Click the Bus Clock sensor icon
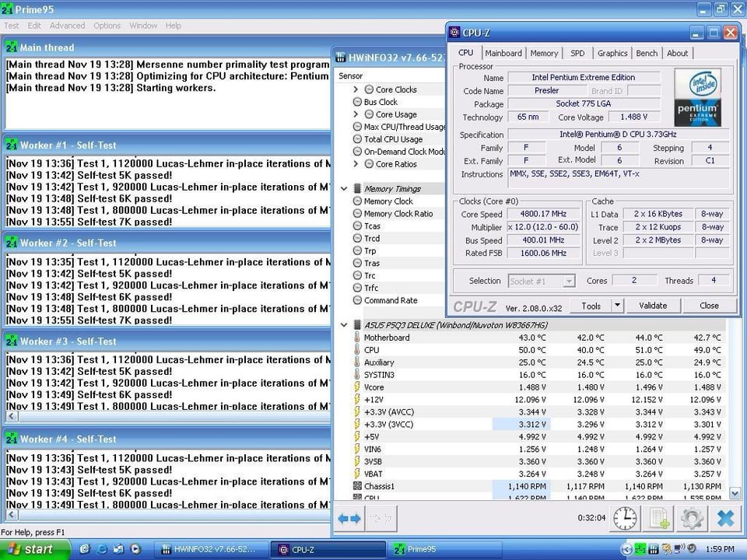Screen dimensions: 747x560 (357, 102)
